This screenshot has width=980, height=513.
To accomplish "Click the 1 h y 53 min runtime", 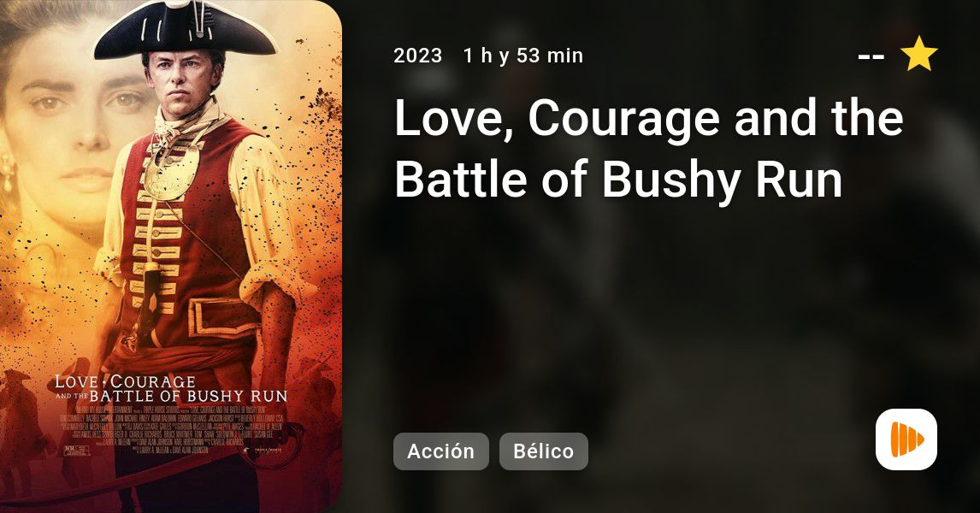I will [x=523, y=56].
